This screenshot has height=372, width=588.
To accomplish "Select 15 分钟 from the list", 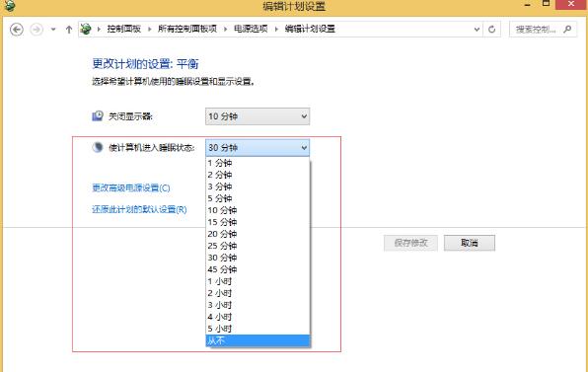I will [x=258, y=222].
